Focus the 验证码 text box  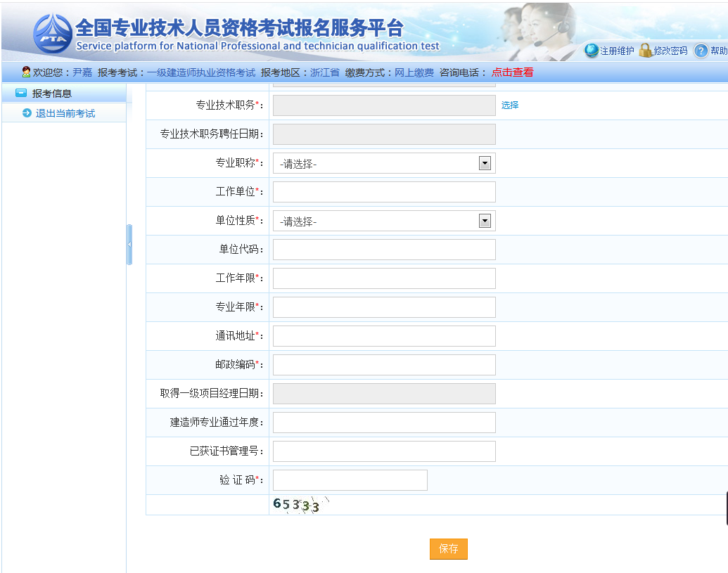pyautogui.click(x=350, y=480)
